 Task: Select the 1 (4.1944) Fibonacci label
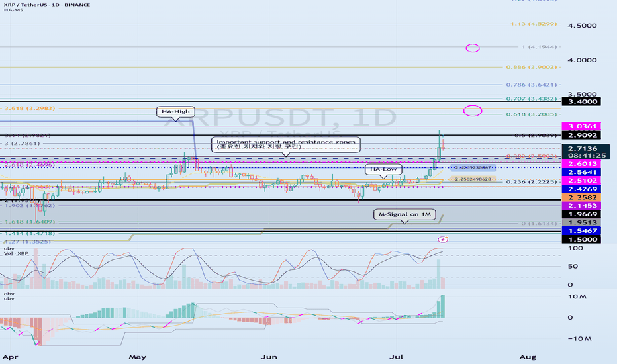[x=539, y=47]
